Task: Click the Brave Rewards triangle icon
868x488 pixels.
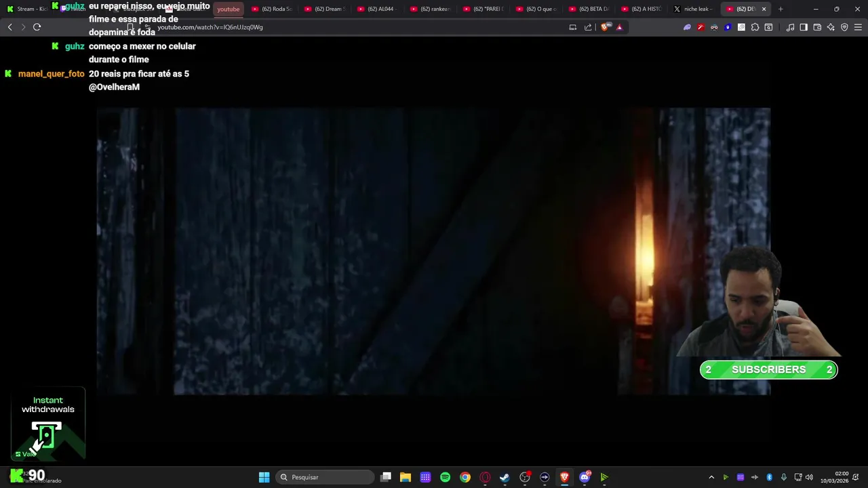Action: [619, 27]
